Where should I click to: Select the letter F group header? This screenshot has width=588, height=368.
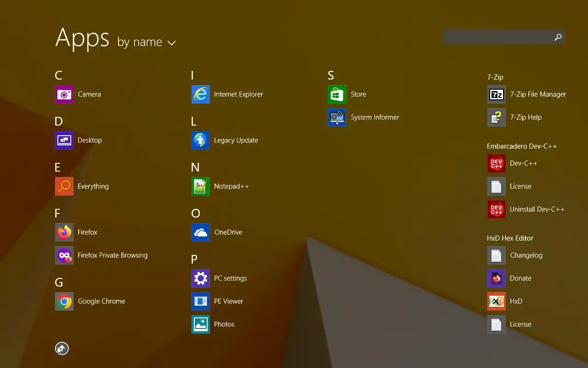coord(57,213)
